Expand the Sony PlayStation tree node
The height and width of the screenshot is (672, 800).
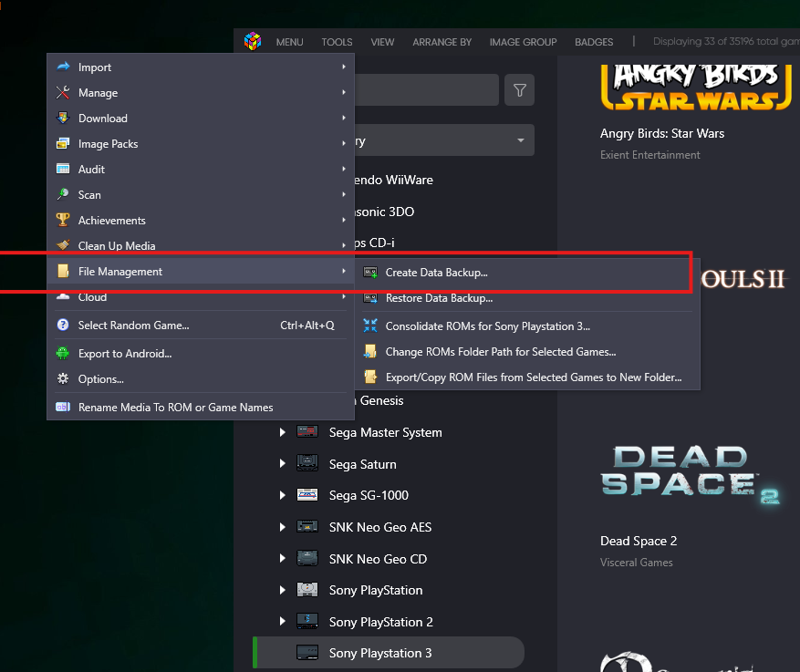pos(282,590)
